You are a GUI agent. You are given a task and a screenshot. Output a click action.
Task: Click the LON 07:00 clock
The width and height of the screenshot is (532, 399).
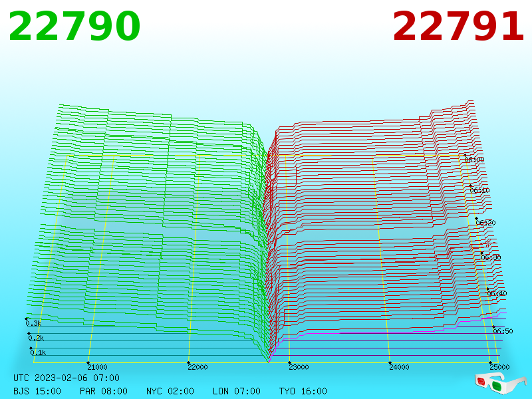(x=237, y=391)
